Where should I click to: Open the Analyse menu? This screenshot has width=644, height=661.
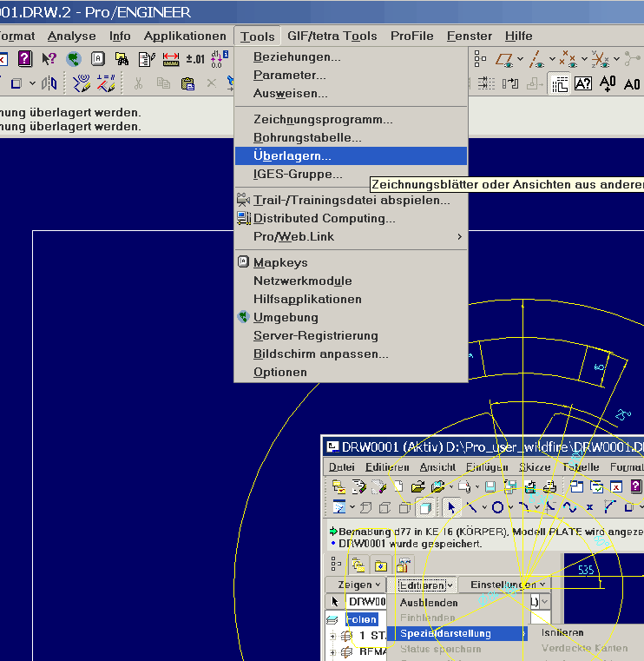click(71, 36)
